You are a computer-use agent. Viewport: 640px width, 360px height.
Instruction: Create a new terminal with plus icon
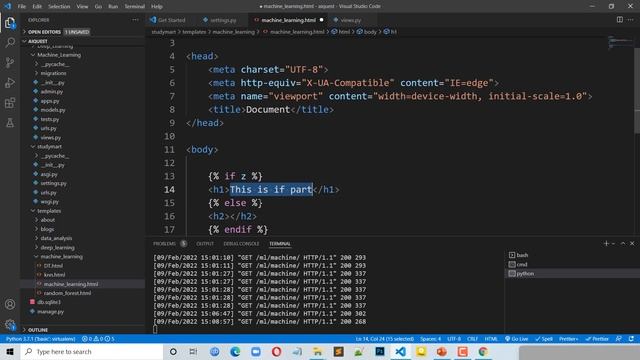click(606, 243)
